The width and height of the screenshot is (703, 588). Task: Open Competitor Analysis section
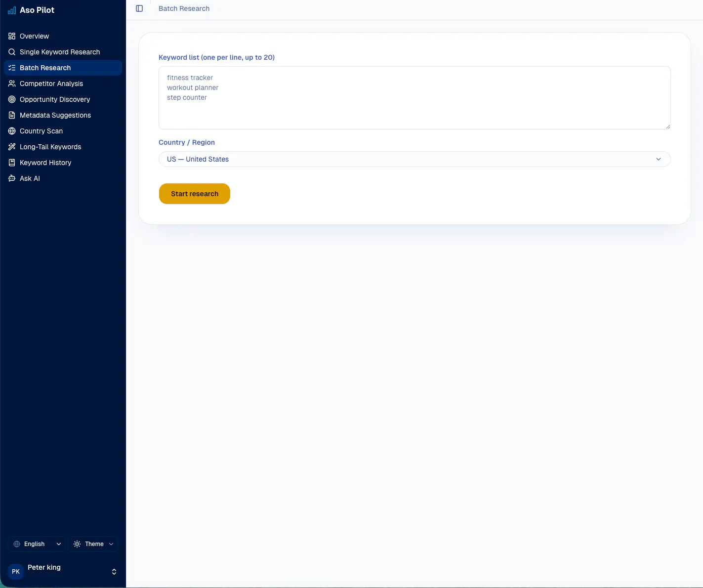(63, 84)
